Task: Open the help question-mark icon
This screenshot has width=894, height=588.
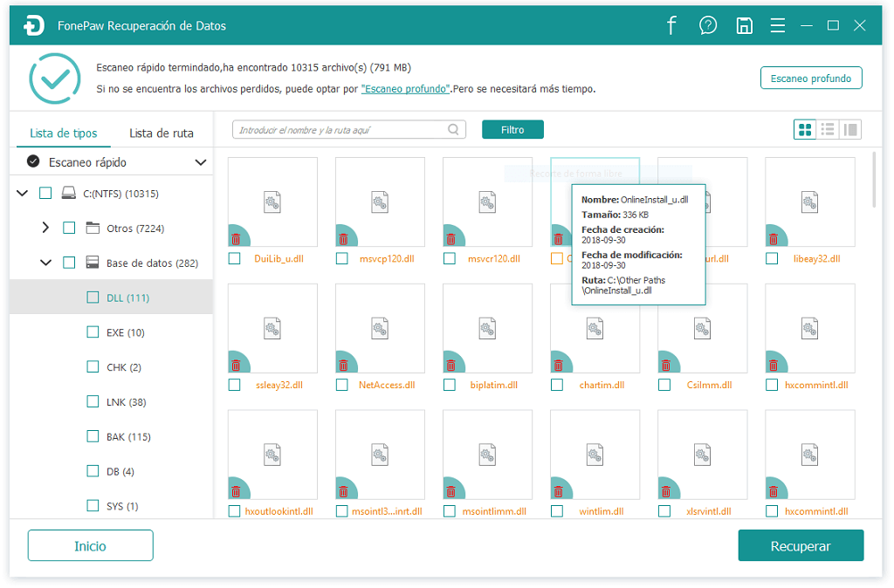Action: point(707,25)
